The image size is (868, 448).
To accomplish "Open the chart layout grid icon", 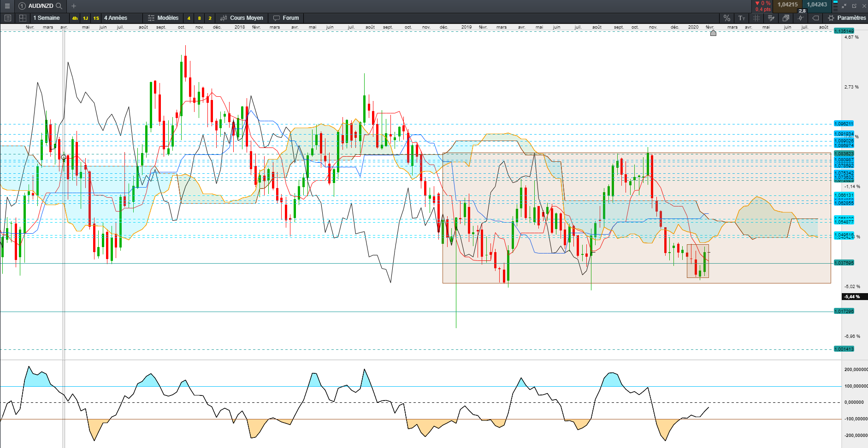I will coord(22,18).
